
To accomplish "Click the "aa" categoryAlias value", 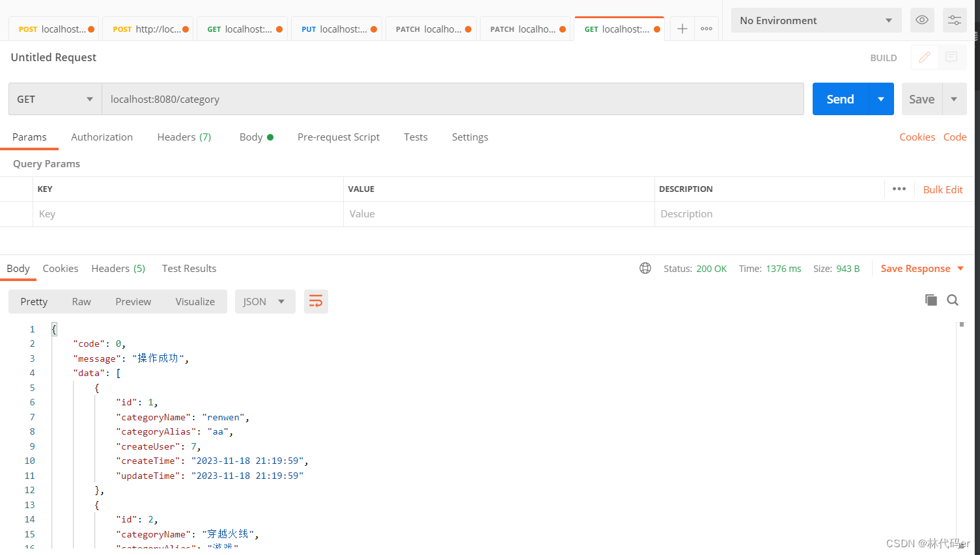I will click(x=217, y=431).
